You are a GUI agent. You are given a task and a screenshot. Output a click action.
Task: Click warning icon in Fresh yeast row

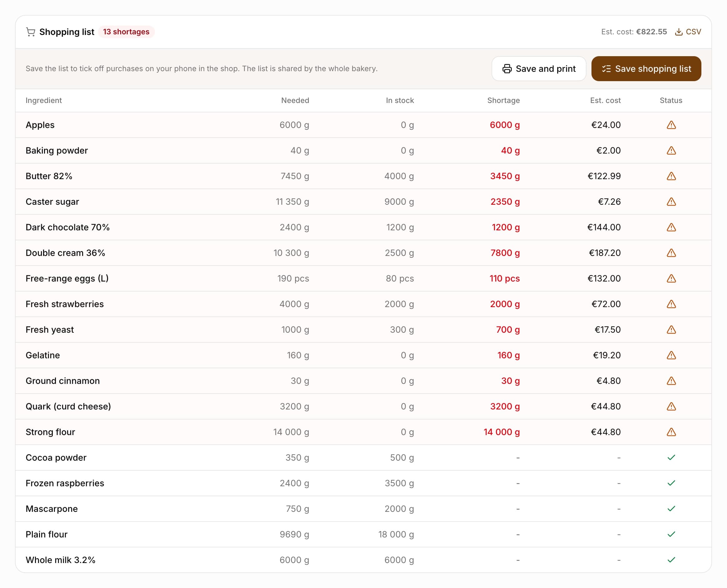[x=671, y=330]
